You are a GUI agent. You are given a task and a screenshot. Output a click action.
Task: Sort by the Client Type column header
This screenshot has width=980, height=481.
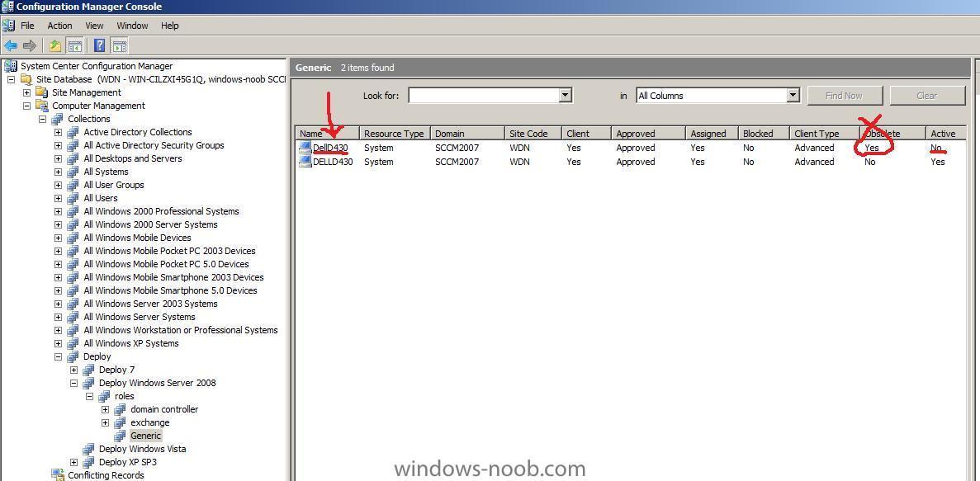pyautogui.click(x=825, y=134)
